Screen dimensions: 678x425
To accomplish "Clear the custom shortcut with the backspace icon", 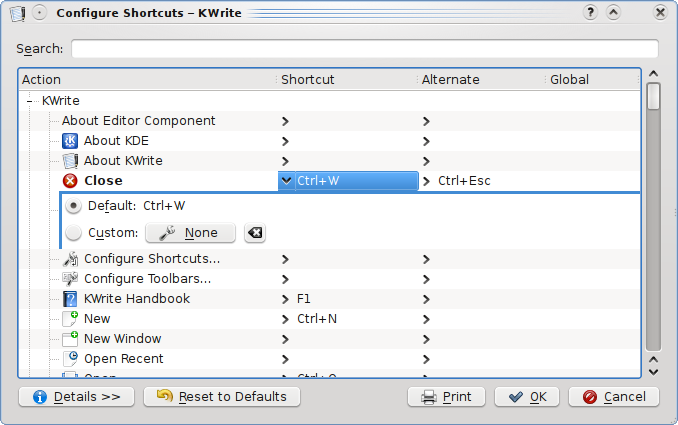I will pos(255,233).
